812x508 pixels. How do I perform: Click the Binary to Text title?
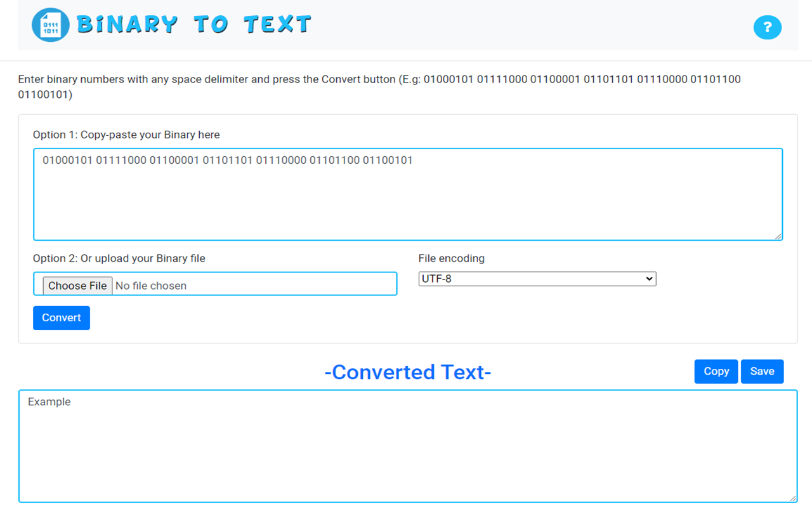point(194,25)
